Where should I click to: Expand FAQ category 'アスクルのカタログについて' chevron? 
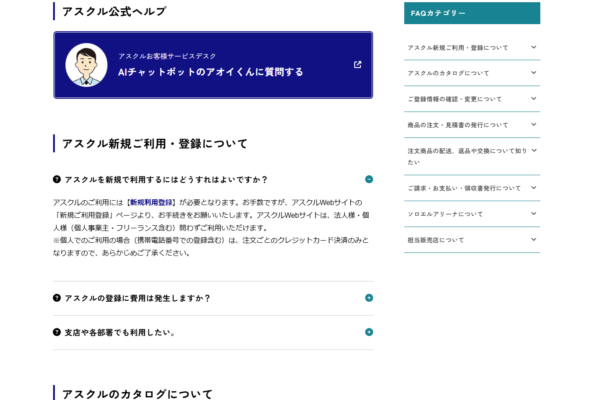click(x=533, y=72)
